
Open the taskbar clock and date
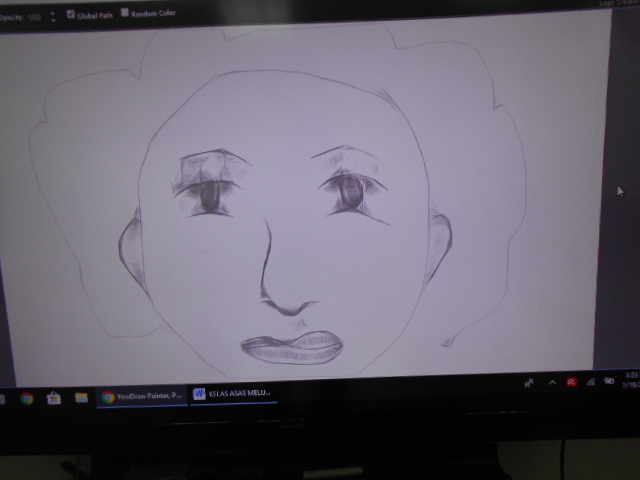631,380
